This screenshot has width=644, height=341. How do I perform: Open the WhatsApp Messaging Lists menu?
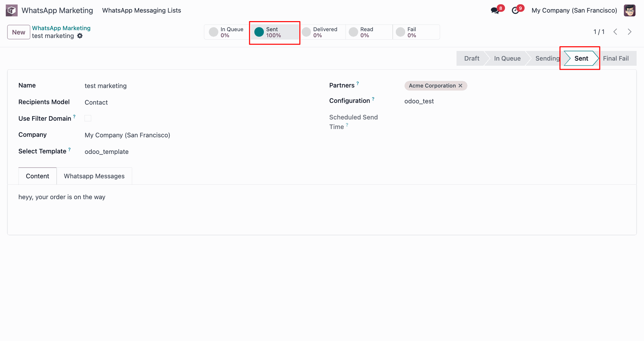[142, 10]
